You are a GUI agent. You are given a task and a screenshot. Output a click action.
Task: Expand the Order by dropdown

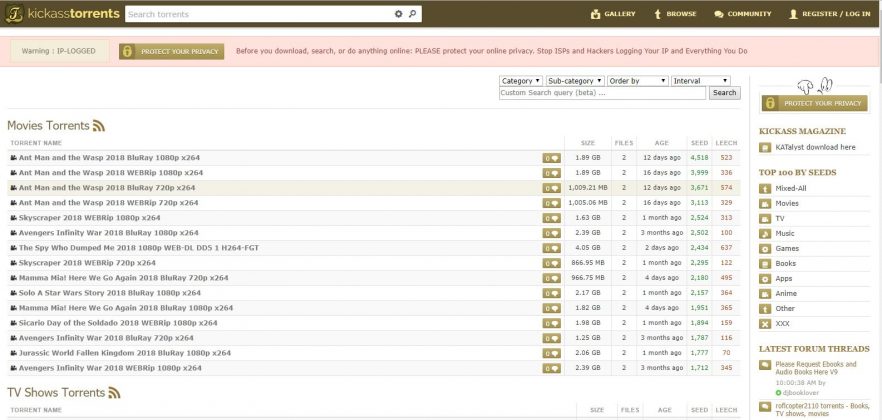point(637,81)
